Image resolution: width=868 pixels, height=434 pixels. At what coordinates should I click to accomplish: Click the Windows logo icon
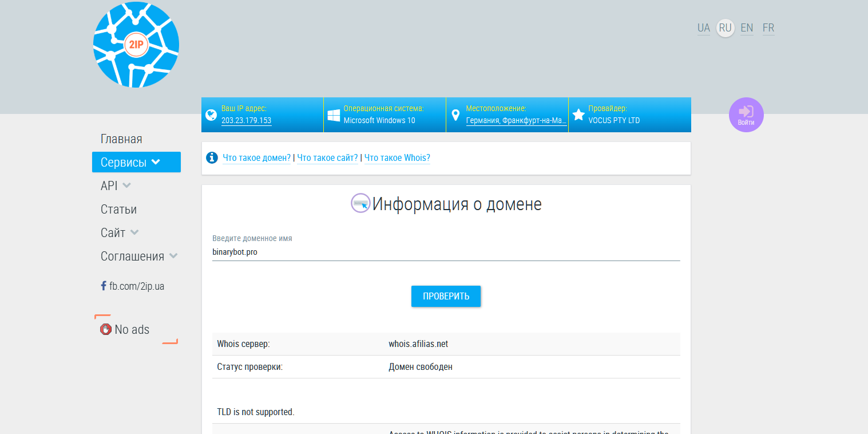[x=334, y=115]
